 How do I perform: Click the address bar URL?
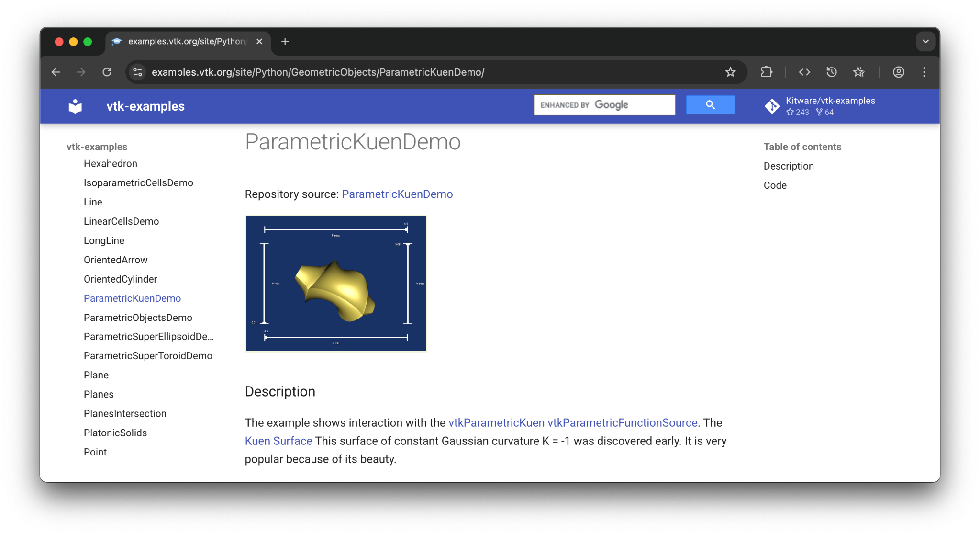click(x=318, y=72)
